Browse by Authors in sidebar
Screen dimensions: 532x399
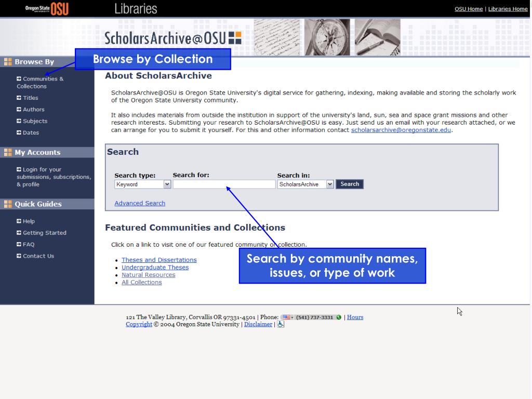34,109
